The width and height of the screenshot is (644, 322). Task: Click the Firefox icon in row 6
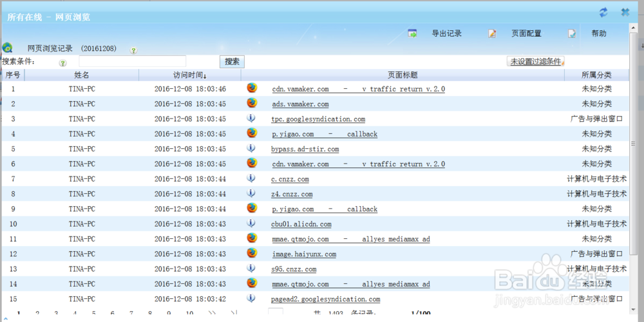[252, 163]
